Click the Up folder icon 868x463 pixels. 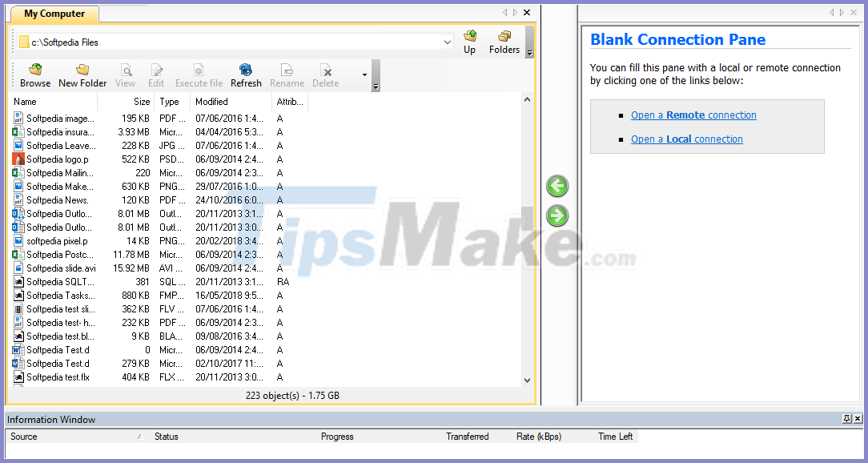coord(470,38)
